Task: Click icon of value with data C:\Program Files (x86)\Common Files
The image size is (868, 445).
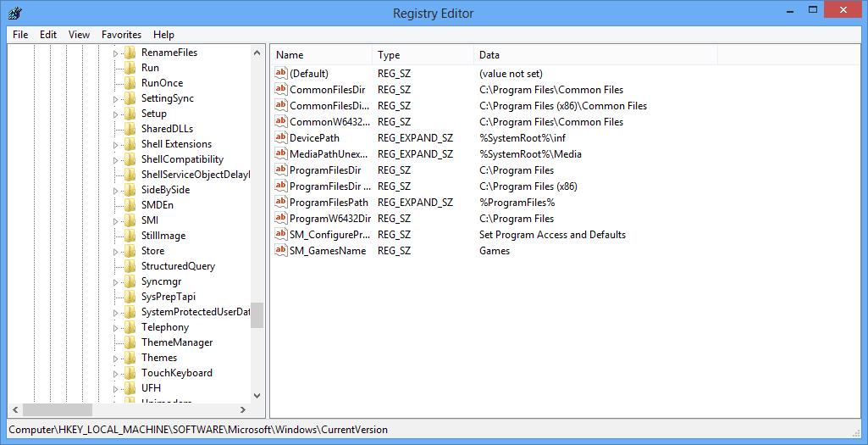Action: (x=281, y=105)
